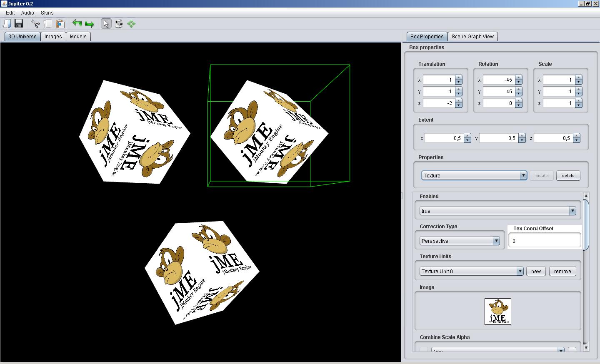Open the Texture Unit 0 dropdown
Image resolution: width=600 pixels, height=364 pixels.
coord(471,271)
